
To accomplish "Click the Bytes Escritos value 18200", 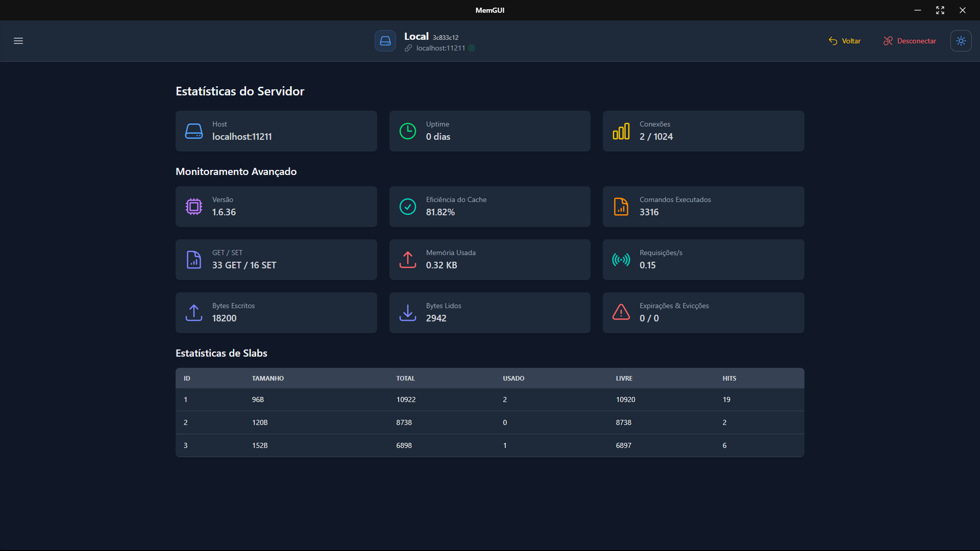I will (x=225, y=318).
